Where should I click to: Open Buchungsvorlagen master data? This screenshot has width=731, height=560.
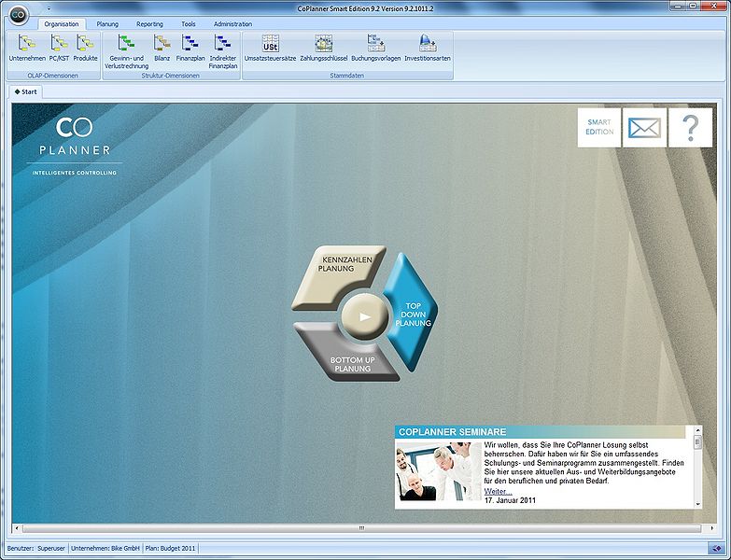tap(375, 49)
